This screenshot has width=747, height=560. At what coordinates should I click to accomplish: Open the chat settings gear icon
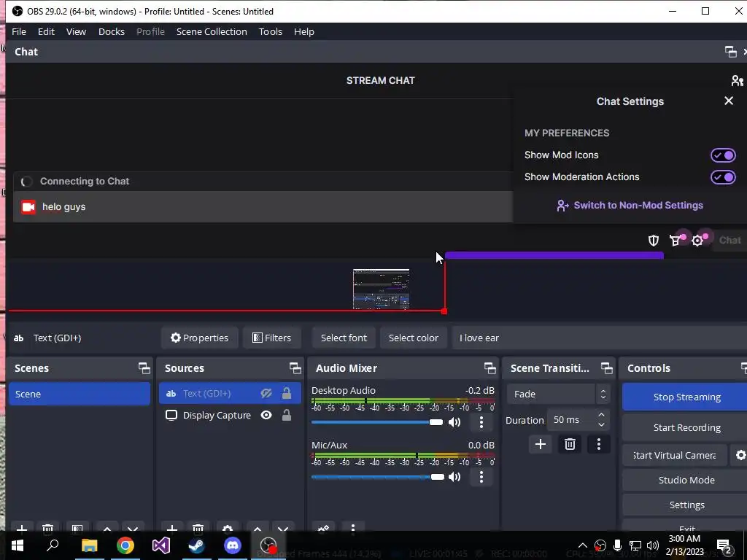pos(697,241)
